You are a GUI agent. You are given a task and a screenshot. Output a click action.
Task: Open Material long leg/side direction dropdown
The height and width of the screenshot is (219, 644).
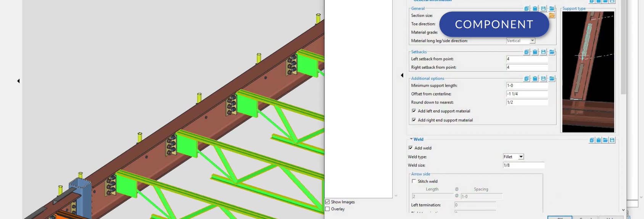pos(533,41)
